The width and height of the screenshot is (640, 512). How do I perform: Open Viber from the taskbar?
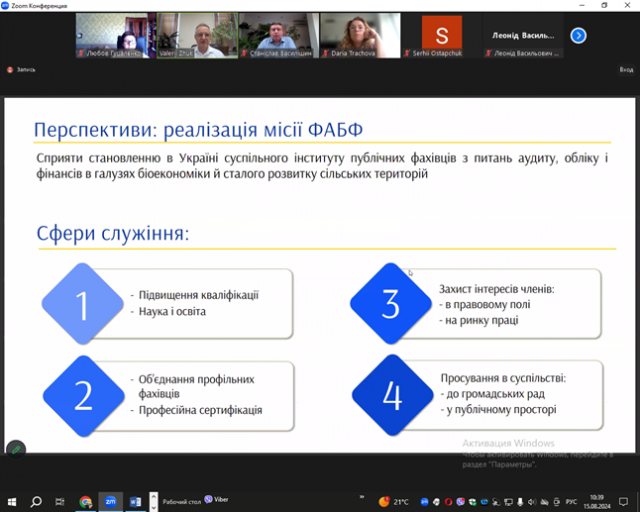[217, 499]
